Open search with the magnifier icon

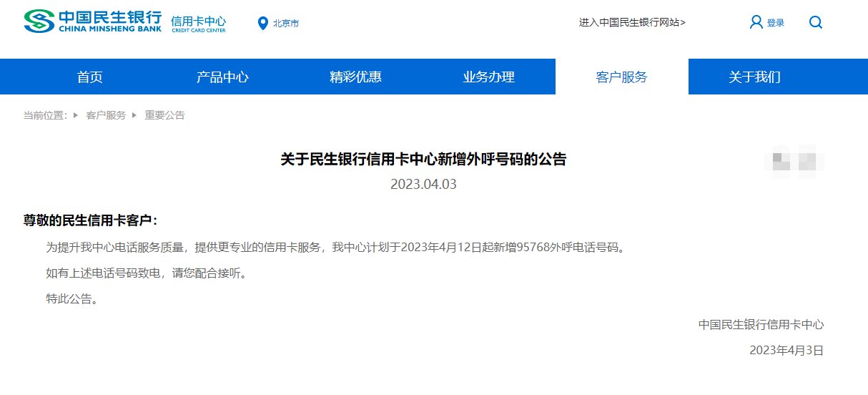[815, 22]
